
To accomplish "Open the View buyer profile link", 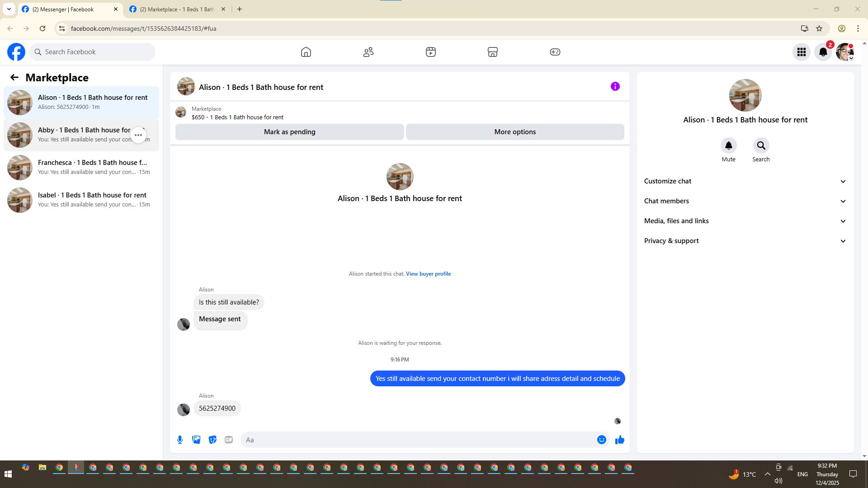I will click(x=428, y=274).
